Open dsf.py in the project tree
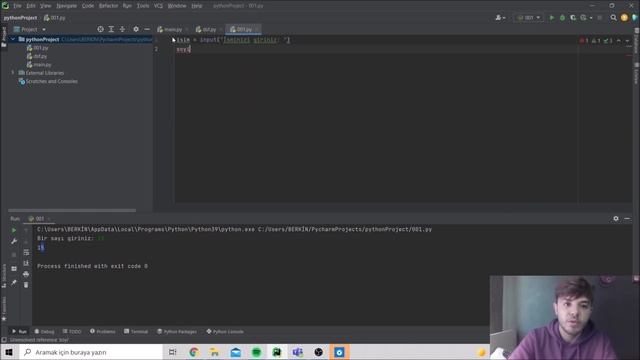The image size is (640, 360). (40, 56)
